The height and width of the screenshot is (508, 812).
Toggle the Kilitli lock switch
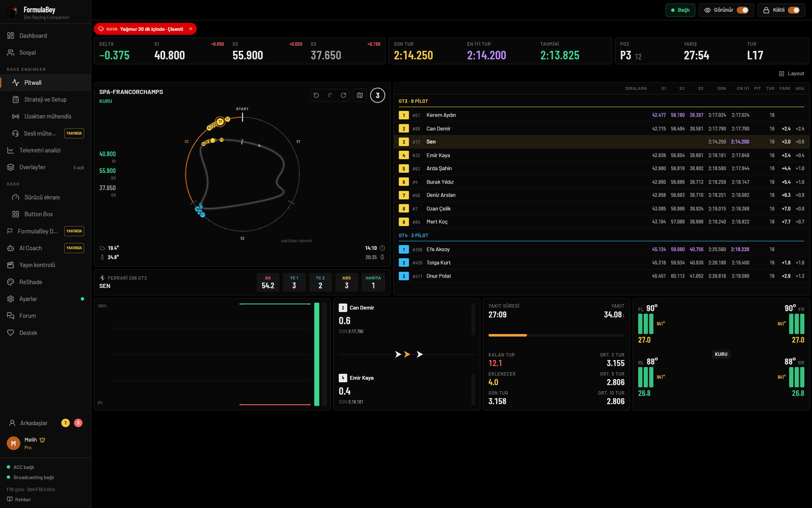794,10
